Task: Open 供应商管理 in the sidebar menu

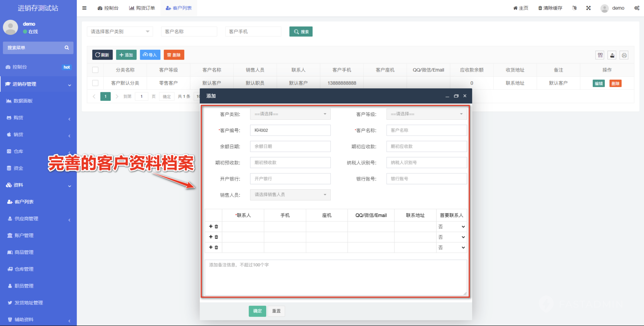Action: tap(26, 219)
